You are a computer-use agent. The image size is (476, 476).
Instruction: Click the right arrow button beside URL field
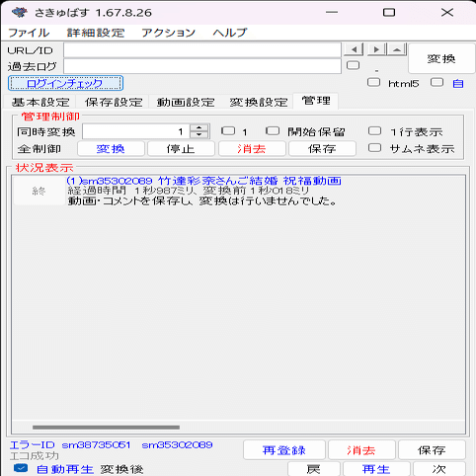pos(377,49)
